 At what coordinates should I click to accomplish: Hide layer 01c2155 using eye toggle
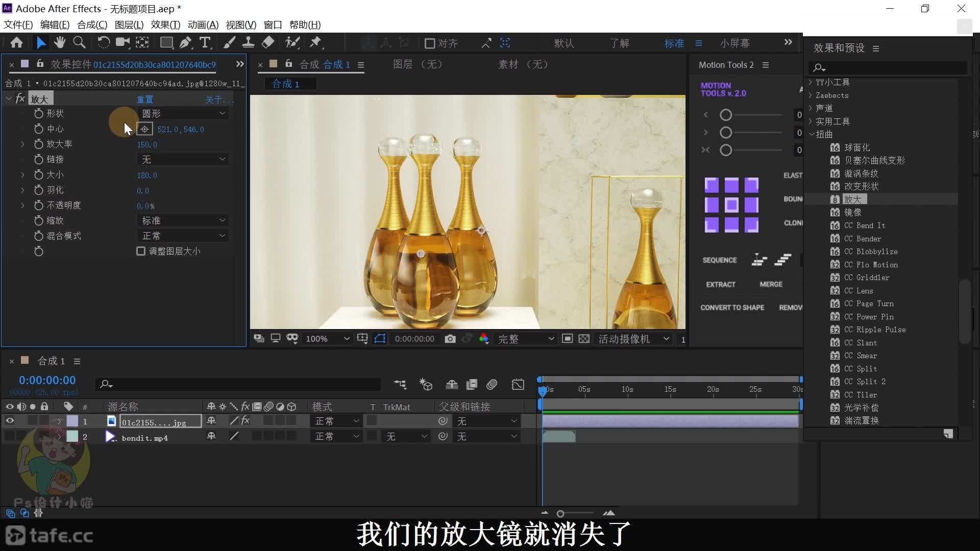coord(10,421)
